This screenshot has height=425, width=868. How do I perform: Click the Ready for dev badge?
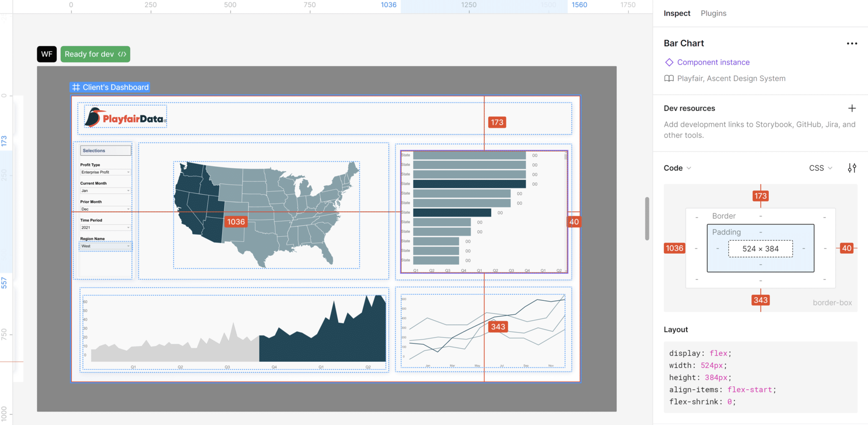(89, 54)
